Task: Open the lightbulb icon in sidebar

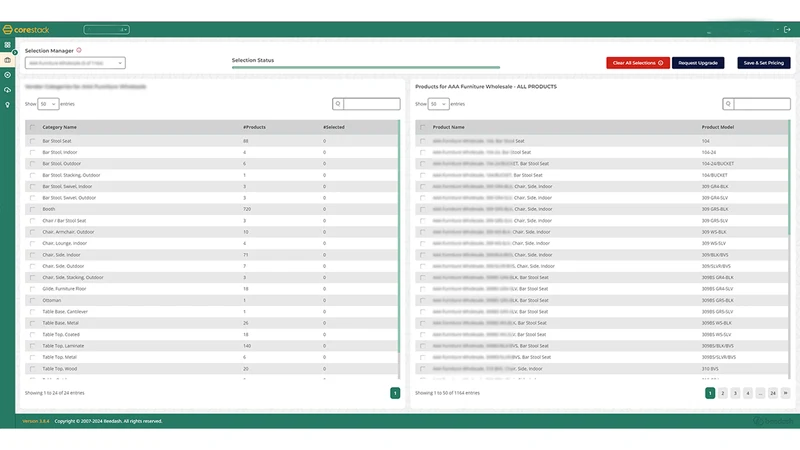Action: pos(7,105)
